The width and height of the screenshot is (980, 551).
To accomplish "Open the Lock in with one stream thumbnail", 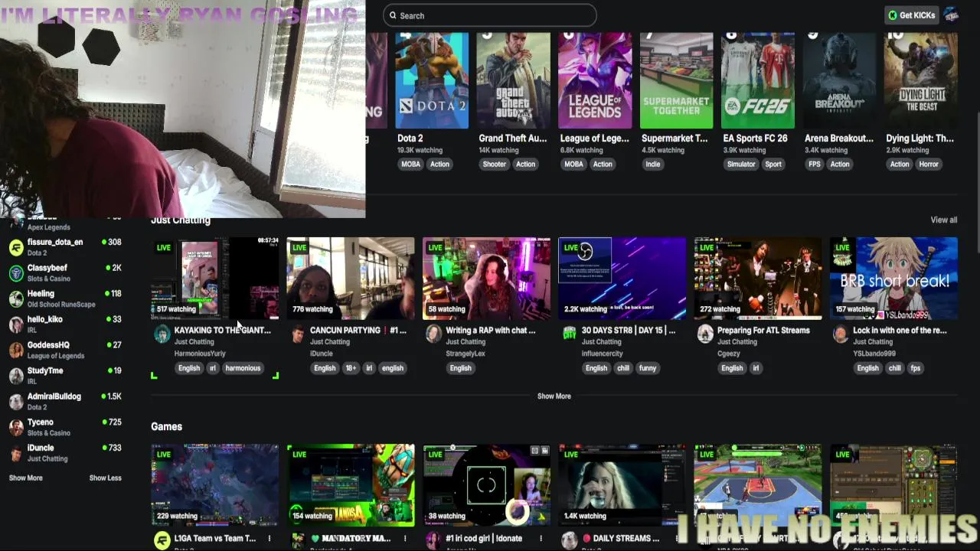I will coord(893,279).
